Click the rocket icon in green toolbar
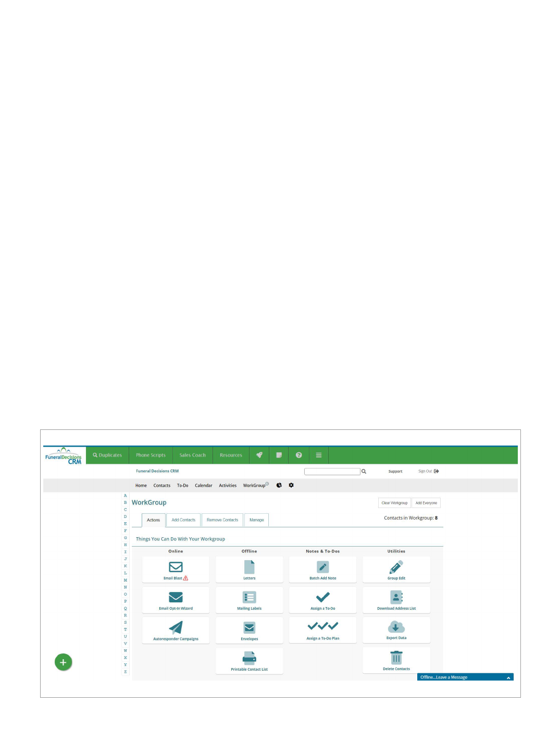This screenshot has width=560, height=741. pyautogui.click(x=259, y=455)
